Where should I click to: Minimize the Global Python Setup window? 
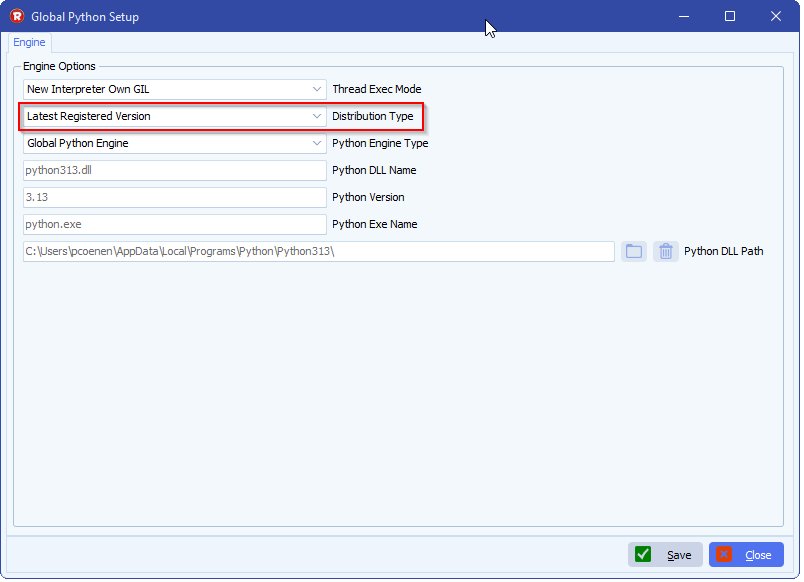tap(684, 16)
